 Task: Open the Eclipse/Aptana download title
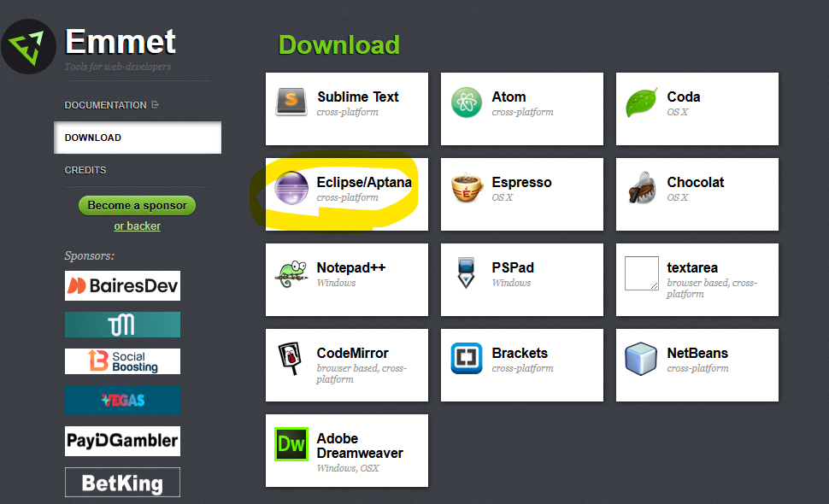point(364,182)
